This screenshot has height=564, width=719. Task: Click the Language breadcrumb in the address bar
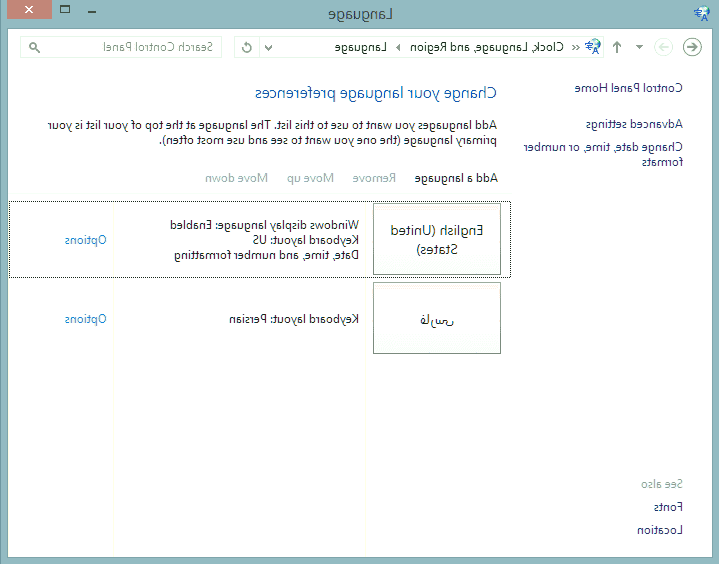click(360, 47)
